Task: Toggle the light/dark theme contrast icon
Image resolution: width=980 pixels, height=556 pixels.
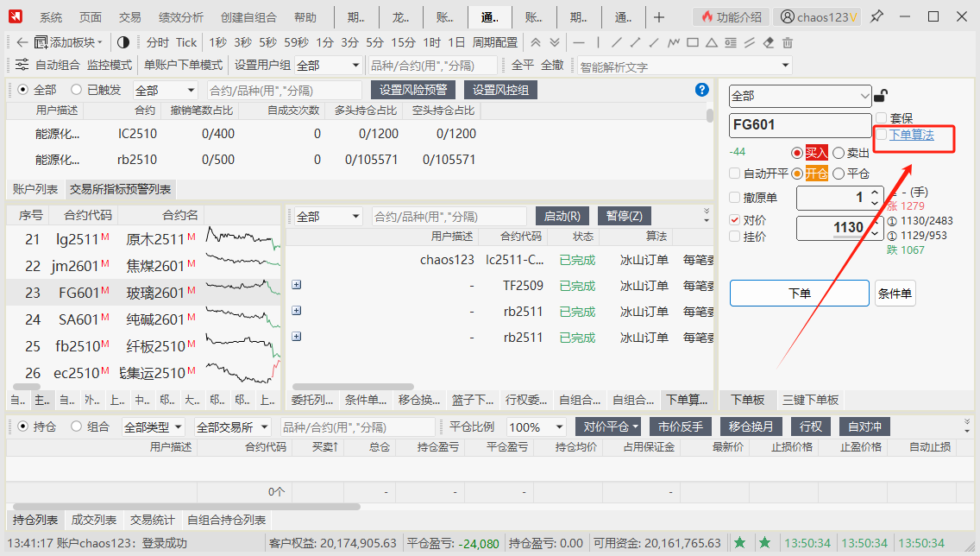Action: 122,42
